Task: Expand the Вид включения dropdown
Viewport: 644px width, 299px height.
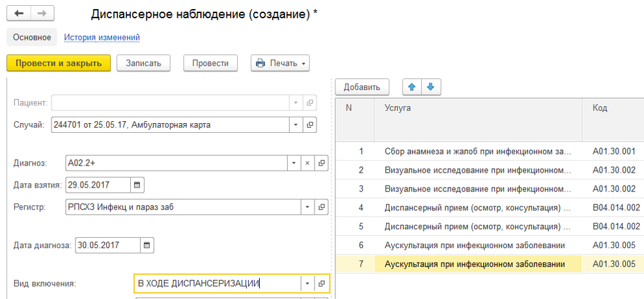Action: pyautogui.click(x=307, y=283)
